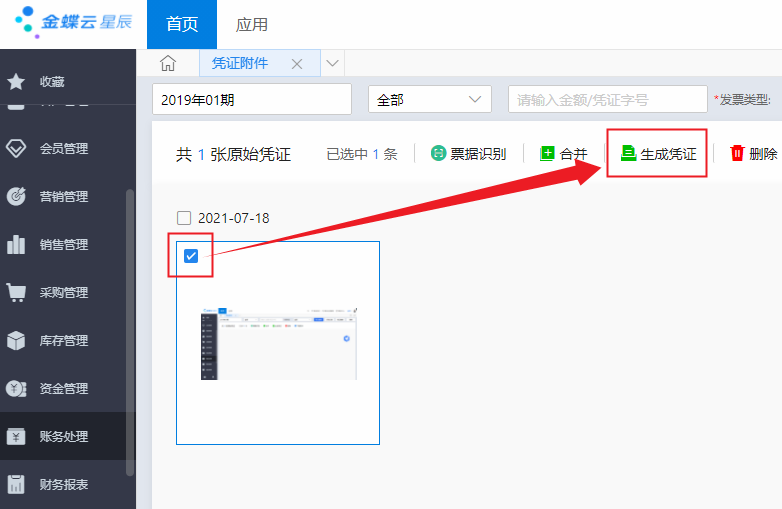Open the 2019年01期 period selector

pos(251,99)
